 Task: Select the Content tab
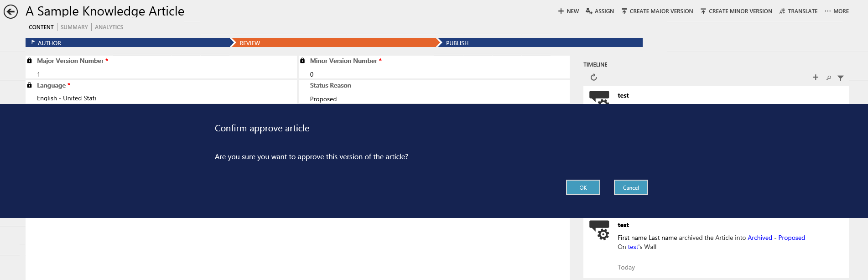click(x=41, y=27)
